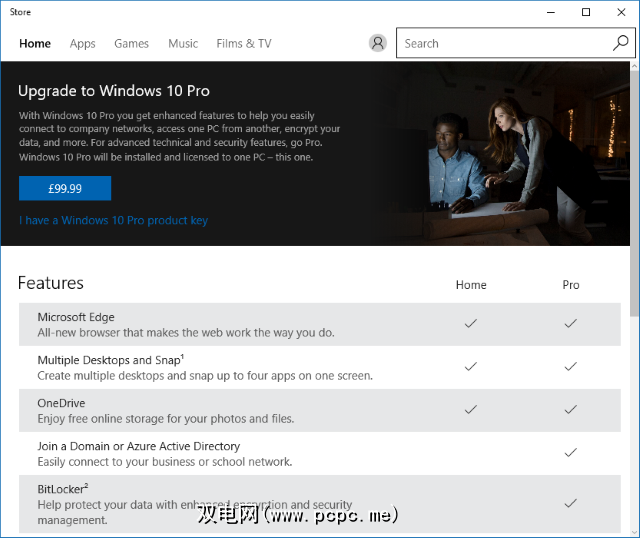Go to the Music tab
Screen dimensions: 640x538
click(183, 44)
